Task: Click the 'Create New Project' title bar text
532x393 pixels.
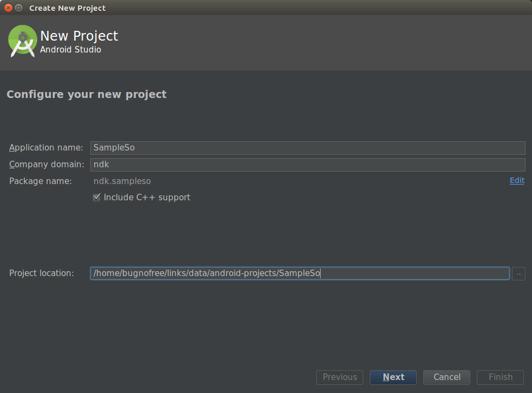Action: click(68, 8)
